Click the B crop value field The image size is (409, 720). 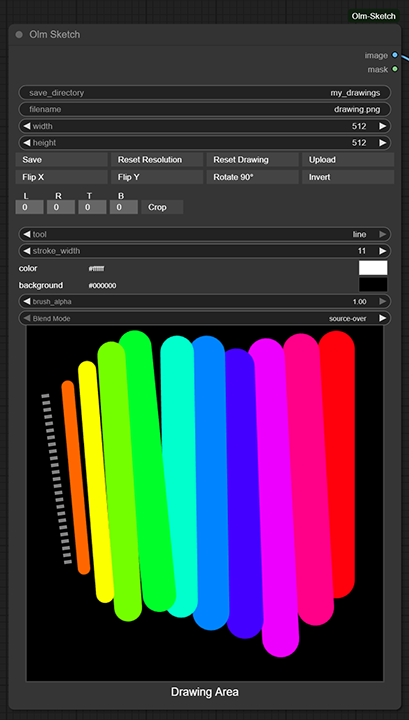tap(123, 207)
